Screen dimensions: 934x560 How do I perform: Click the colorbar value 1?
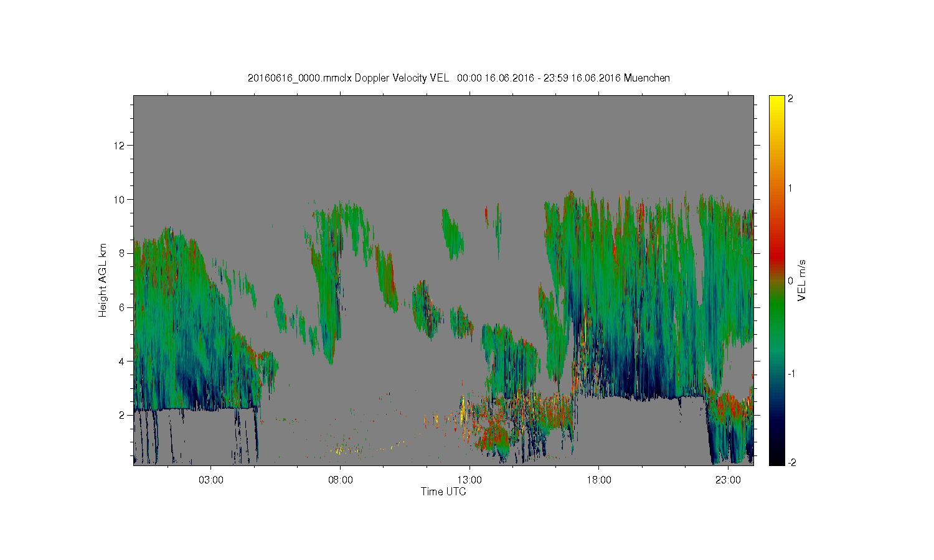pos(791,188)
